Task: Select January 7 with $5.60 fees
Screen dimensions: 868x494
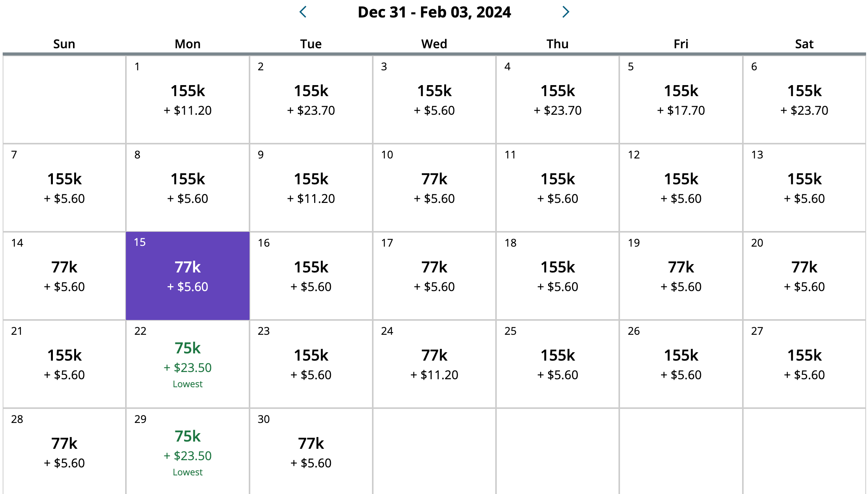Action: click(64, 187)
